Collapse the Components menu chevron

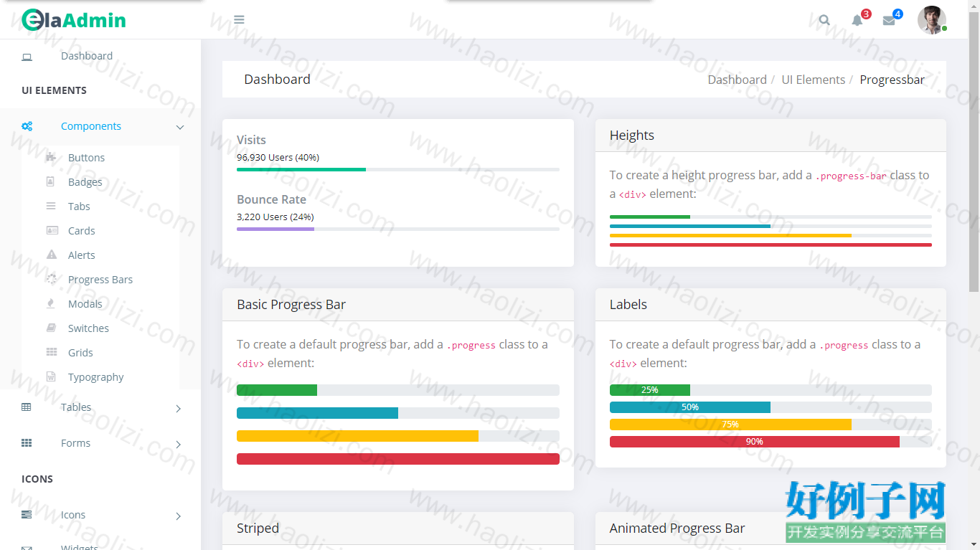[179, 127]
